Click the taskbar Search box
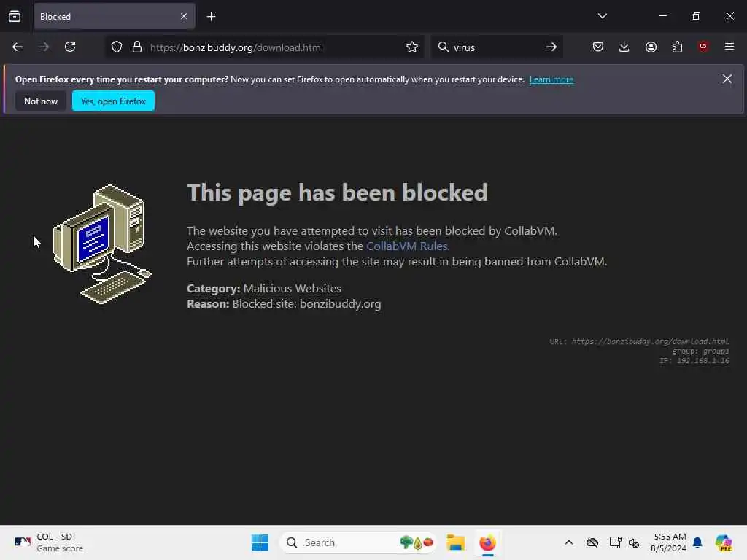The image size is (747, 560). click(358, 542)
